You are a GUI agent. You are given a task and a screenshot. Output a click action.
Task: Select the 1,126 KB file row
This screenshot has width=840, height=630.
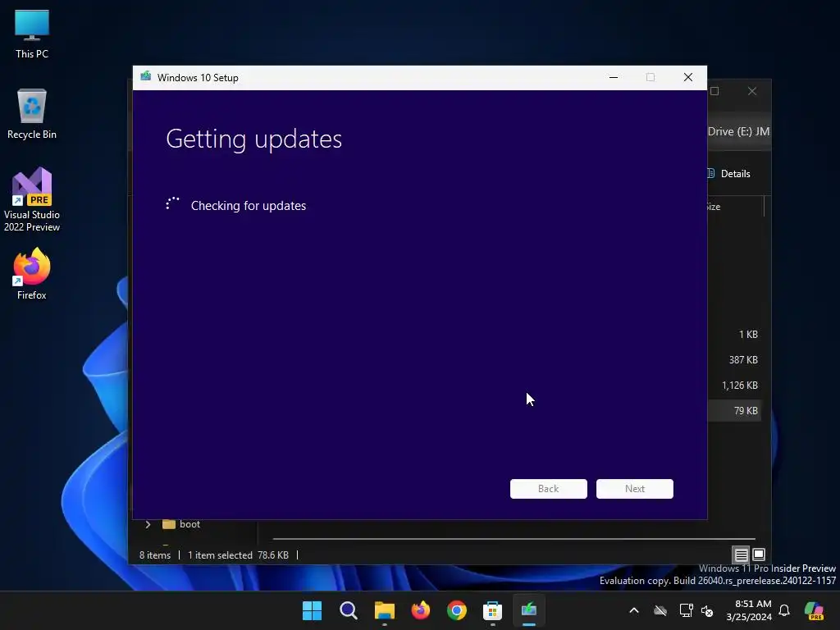tap(734, 386)
